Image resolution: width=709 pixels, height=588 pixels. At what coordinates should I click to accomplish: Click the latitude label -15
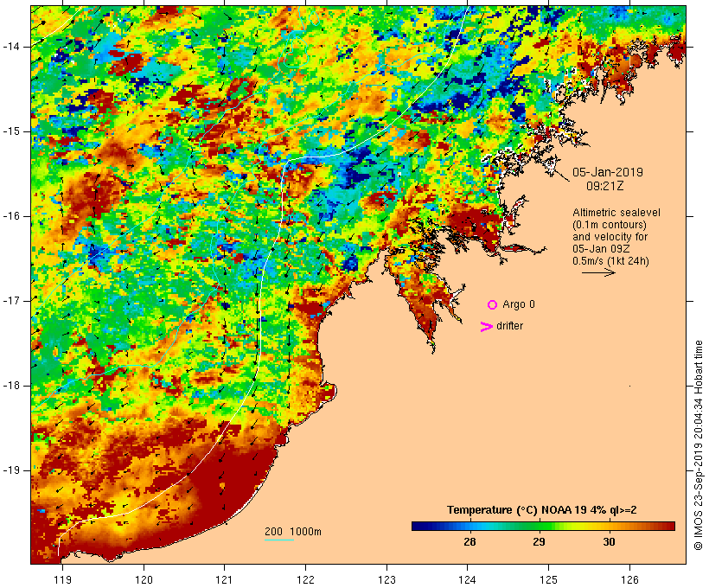click(x=11, y=131)
